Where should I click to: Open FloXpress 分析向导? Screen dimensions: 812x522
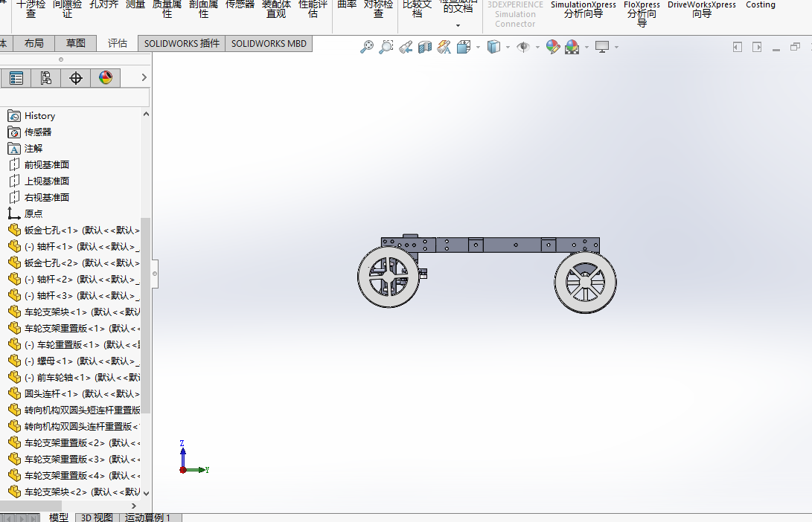[x=642, y=13]
